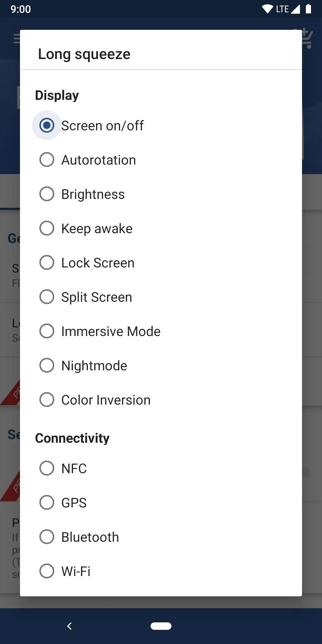Viewport: 322px width, 644px height.
Task: Open the shopping cart icon behind dialog
Action: [x=307, y=38]
